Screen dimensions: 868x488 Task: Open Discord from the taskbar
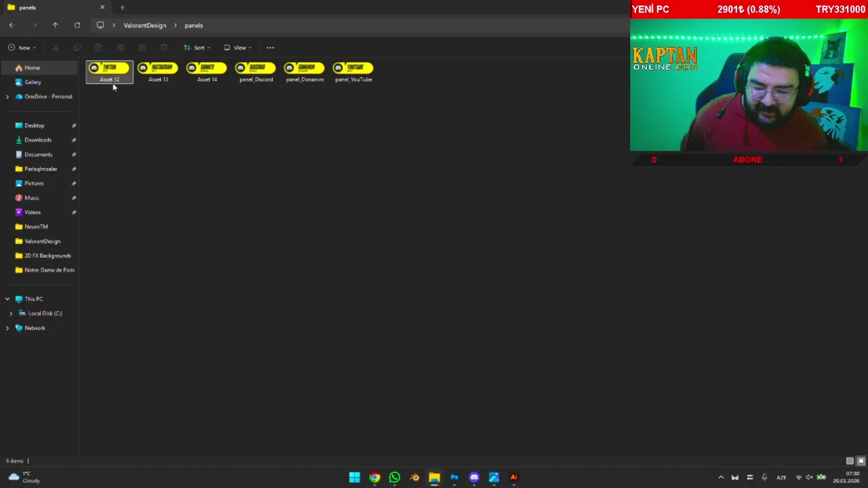click(474, 477)
